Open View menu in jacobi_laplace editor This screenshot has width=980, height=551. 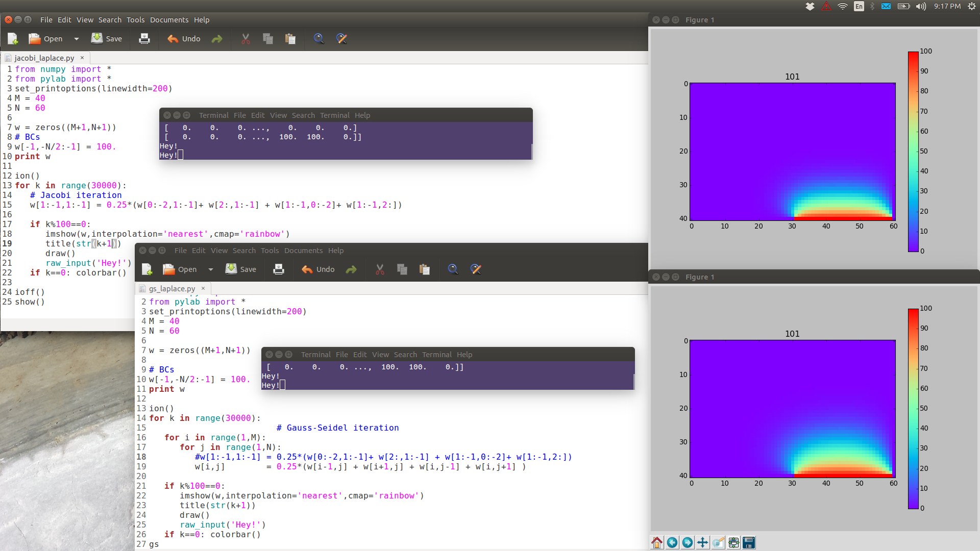85,20
